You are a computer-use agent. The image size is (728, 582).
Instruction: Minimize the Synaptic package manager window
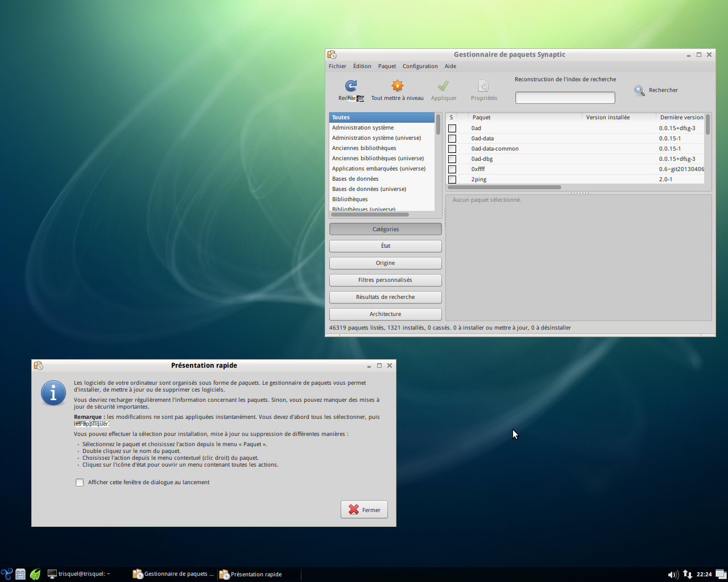[689, 55]
